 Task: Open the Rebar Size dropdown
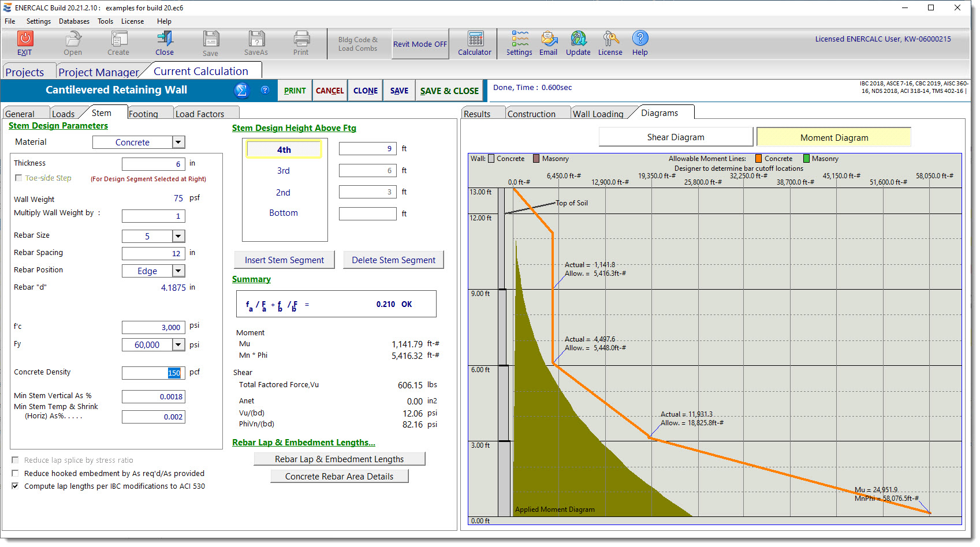pyautogui.click(x=178, y=236)
